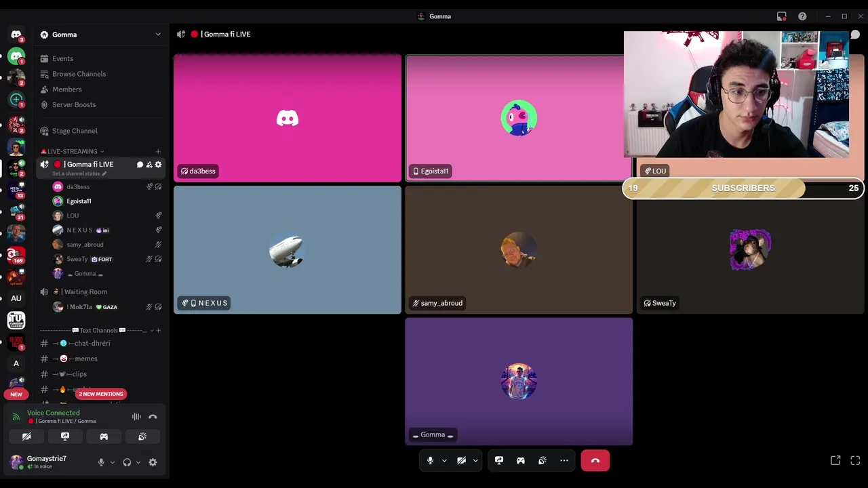
Task: Open the TU Tunisian server in server list
Action: pyautogui.click(x=16, y=320)
